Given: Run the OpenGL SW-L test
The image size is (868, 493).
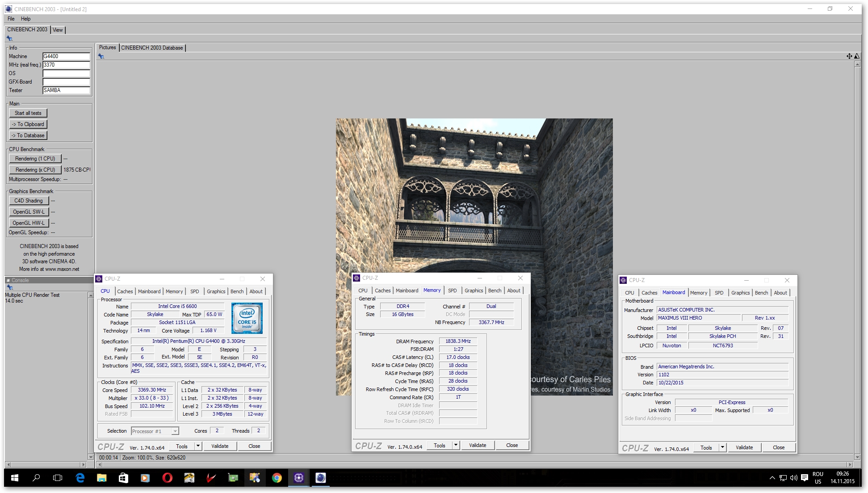Looking at the screenshot, I should click(29, 212).
